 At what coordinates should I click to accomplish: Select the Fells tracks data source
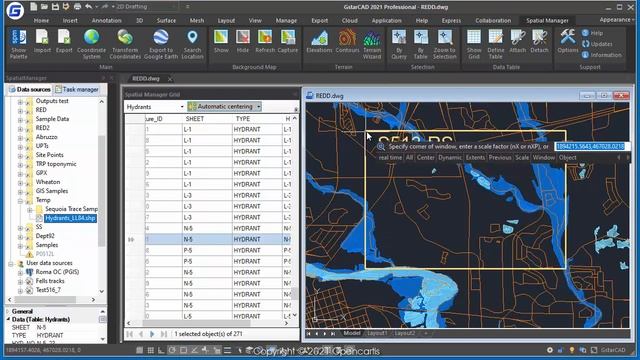pos(50,281)
